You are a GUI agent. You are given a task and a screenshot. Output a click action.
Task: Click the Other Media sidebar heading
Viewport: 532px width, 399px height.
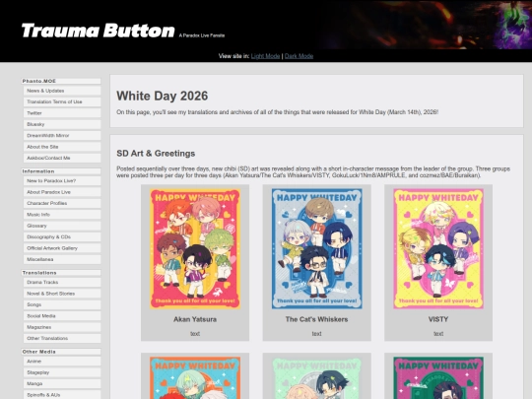61,352
